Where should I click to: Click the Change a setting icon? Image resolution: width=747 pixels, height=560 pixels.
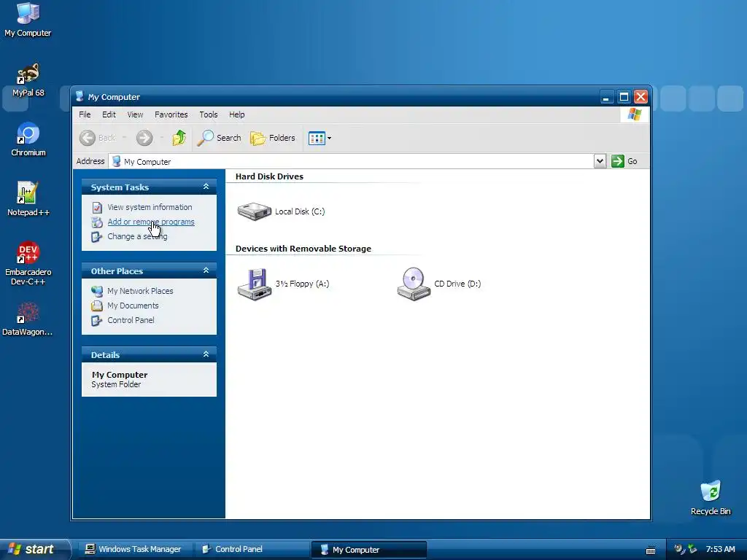97,237
